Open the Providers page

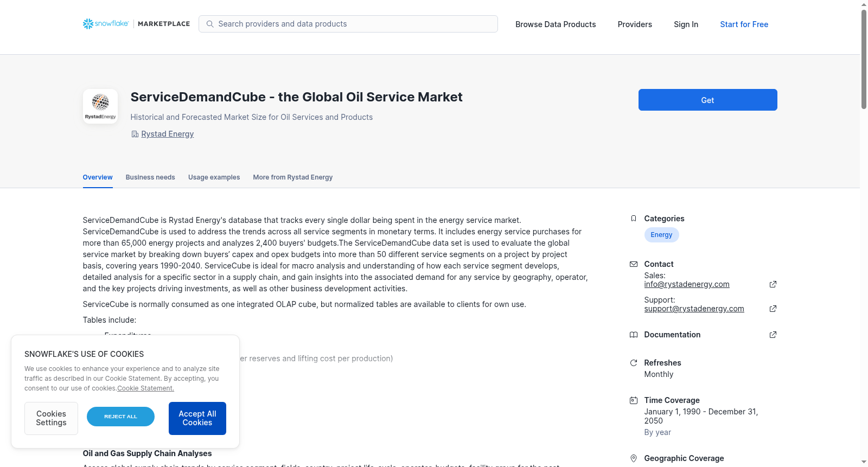coord(635,24)
